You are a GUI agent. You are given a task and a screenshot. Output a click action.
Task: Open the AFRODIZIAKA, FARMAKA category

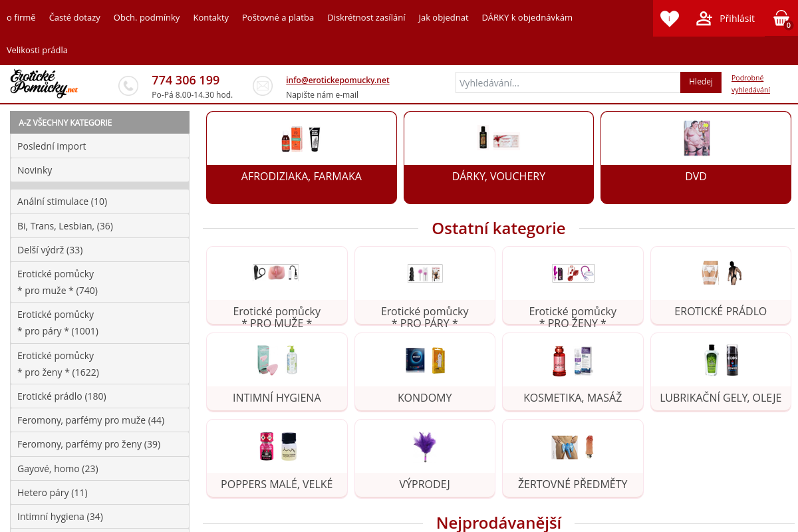[301, 158]
